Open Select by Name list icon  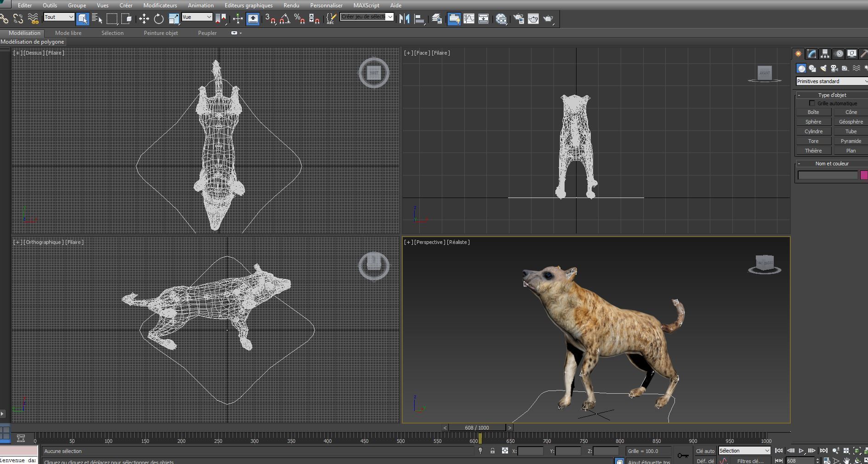point(97,18)
